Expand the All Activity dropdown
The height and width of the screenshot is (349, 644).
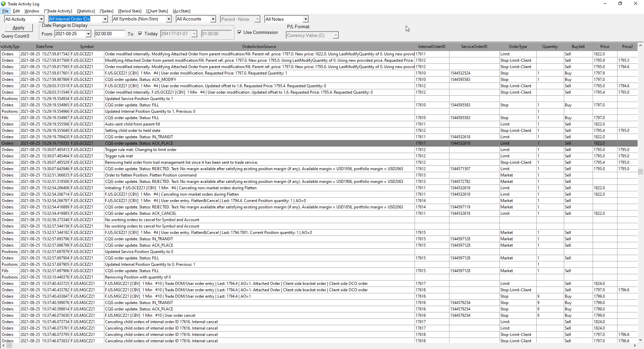click(x=41, y=19)
